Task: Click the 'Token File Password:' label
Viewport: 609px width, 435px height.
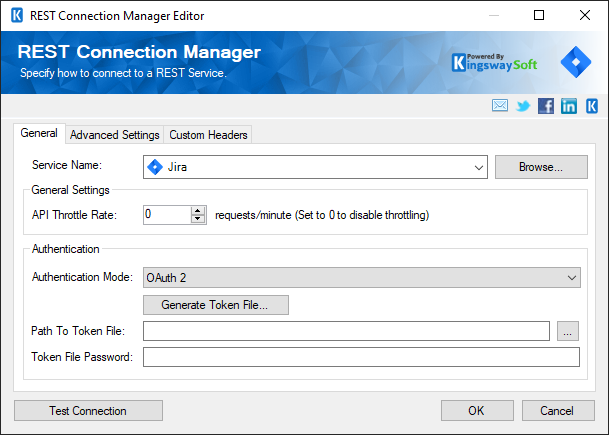Action: (x=82, y=357)
